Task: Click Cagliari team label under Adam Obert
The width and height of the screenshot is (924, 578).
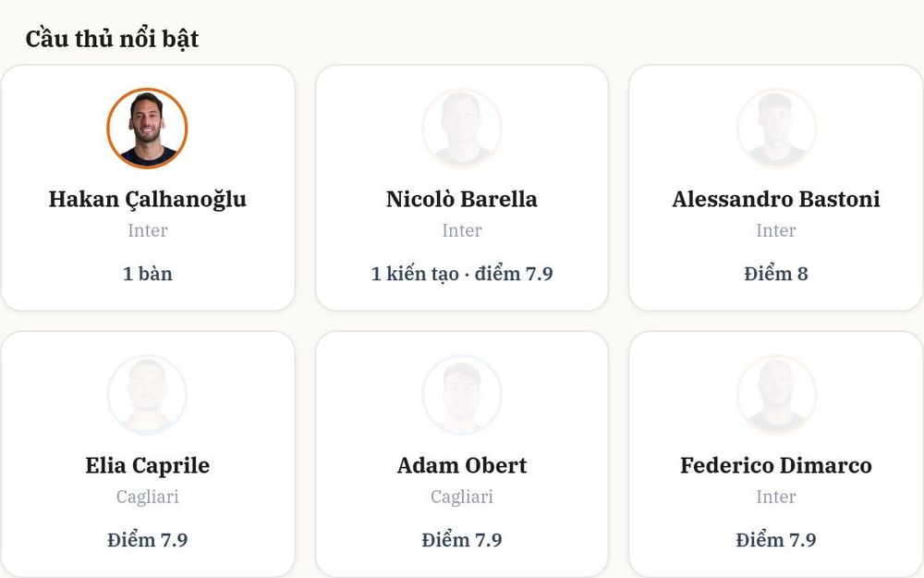Action: click(461, 498)
